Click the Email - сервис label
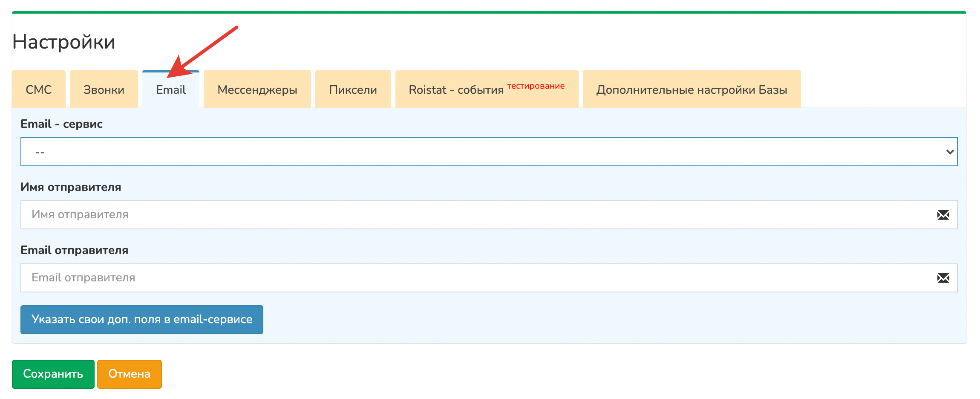Screen dimensions: 980x399 click(x=62, y=124)
